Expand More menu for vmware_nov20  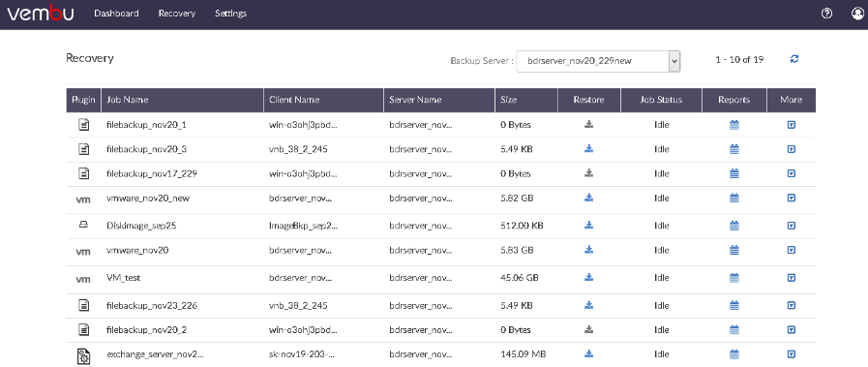point(791,251)
